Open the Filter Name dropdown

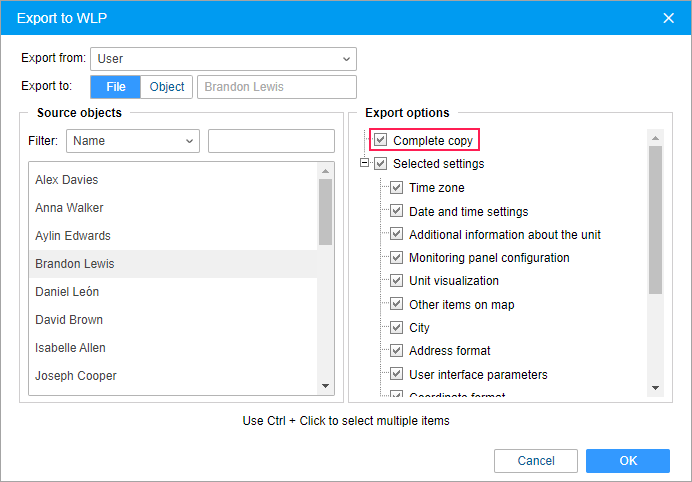point(133,141)
